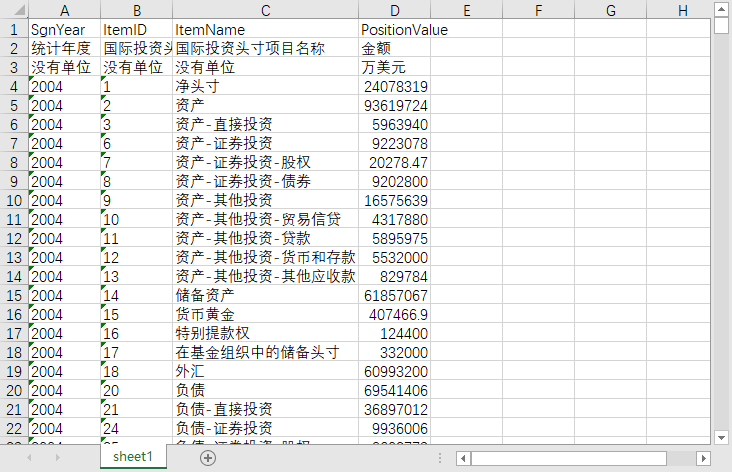Viewport: 732px width, 472px height.
Task: Click cell containing 资产-其他投资-贷款
Action: tap(266, 238)
